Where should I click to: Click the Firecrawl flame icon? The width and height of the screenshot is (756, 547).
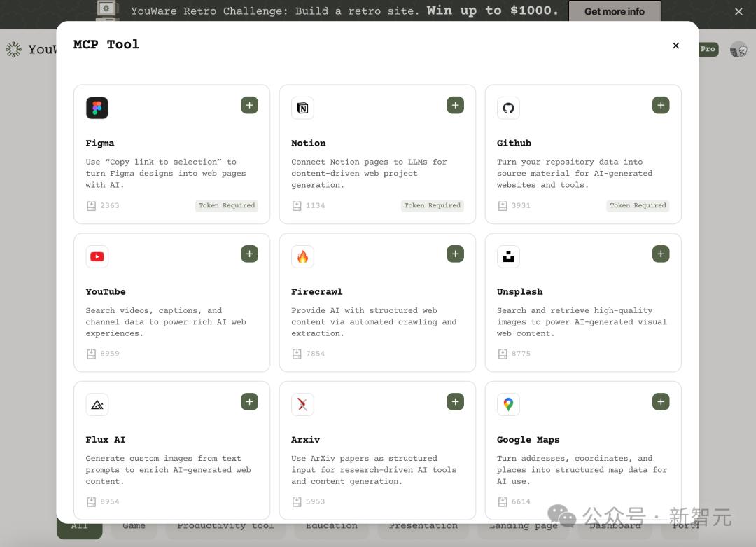302,256
